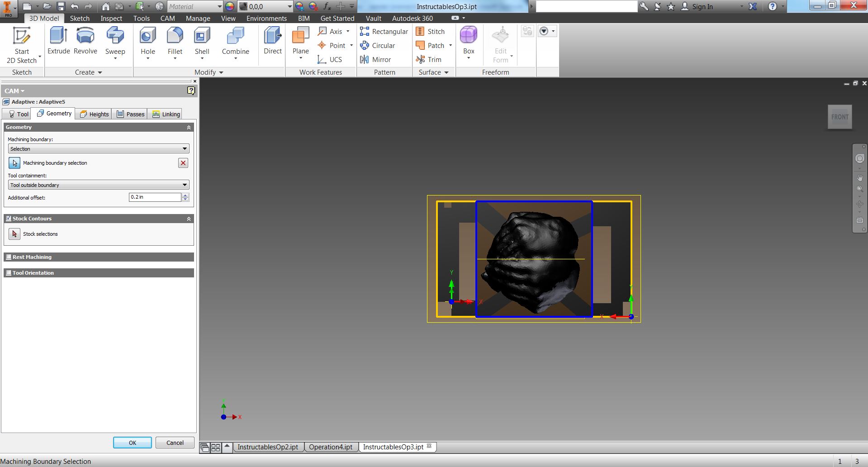Click the Machining boundary selection arrow button

pos(14,163)
